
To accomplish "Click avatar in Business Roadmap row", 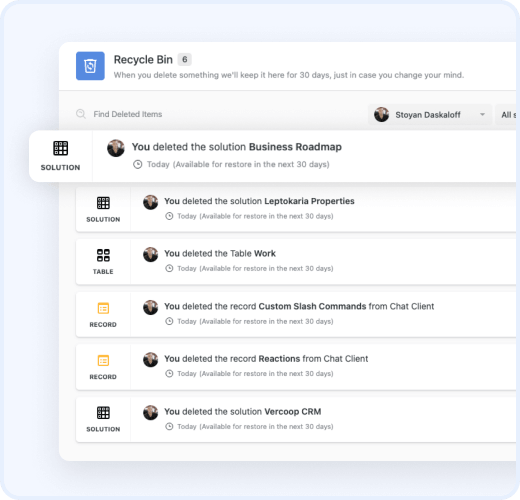I will tap(116, 148).
